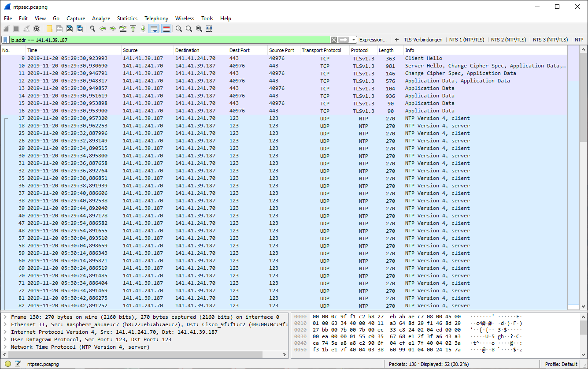Expand the Ethernet II details row

point(5,324)
